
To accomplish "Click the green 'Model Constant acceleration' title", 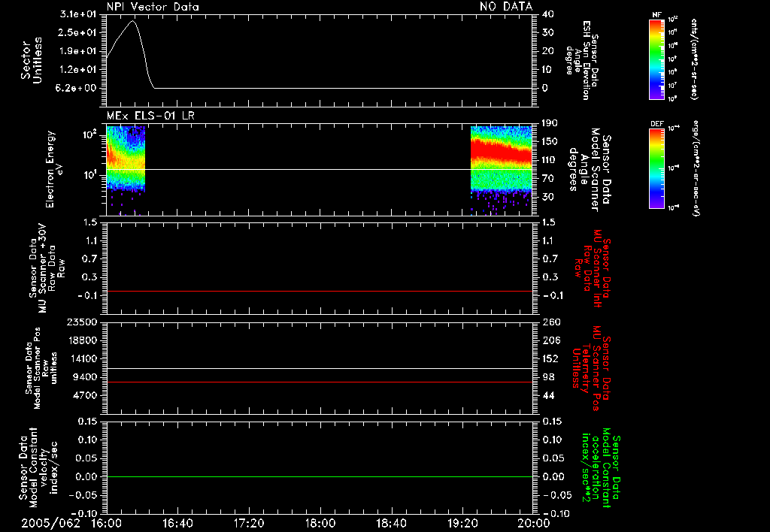I will [x=601, y=467].
